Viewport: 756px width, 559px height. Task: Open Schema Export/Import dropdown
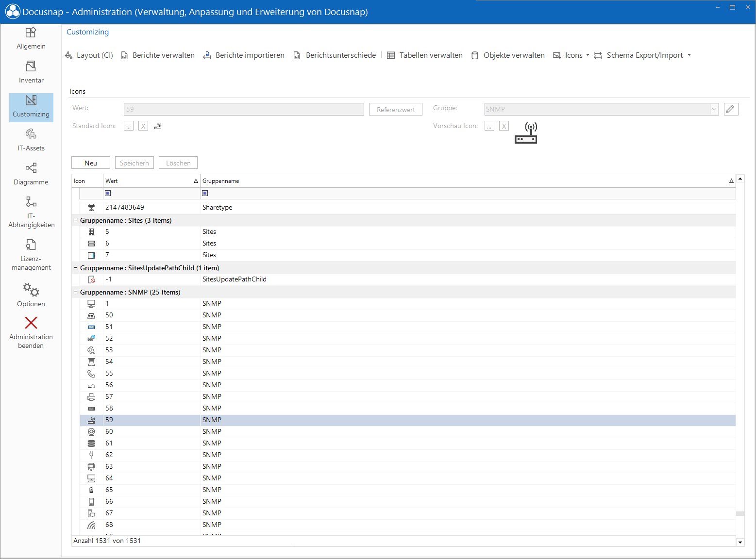(642, 55)
